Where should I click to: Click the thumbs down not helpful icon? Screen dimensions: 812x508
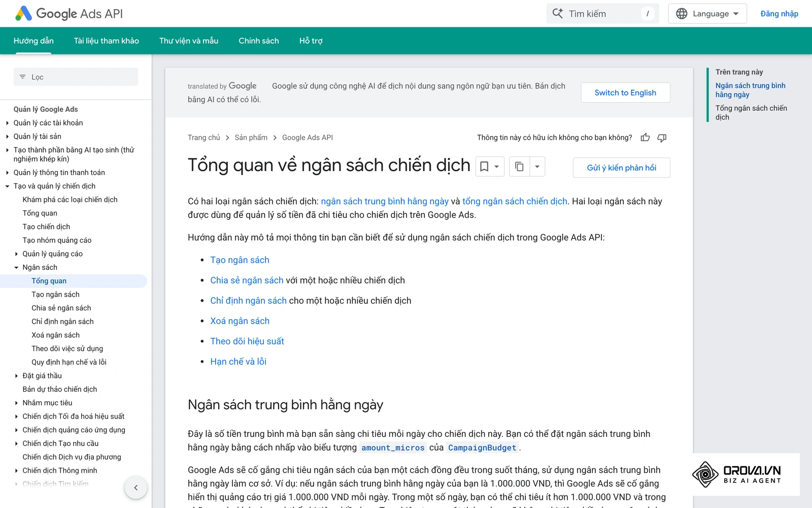pyautogui.click(x=662, y=138)
